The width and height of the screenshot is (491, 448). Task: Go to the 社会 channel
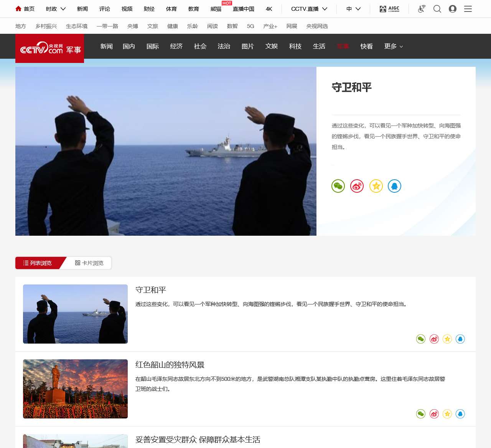pyautogui.click(x=200, y=46)
